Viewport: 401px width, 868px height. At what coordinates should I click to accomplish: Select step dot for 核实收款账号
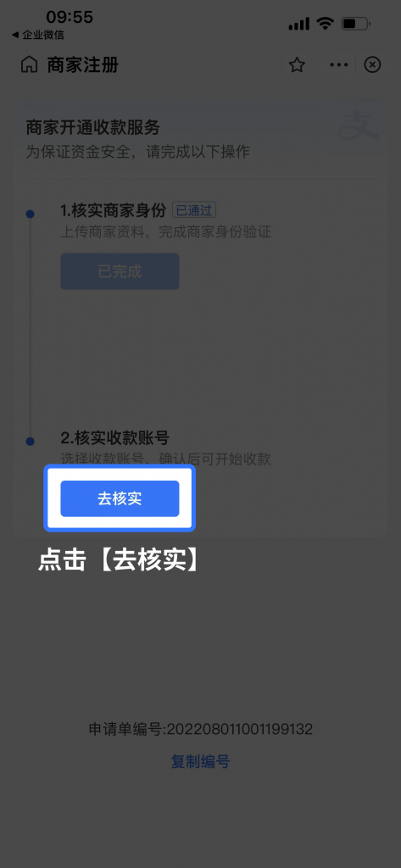(x=30, y=441)
